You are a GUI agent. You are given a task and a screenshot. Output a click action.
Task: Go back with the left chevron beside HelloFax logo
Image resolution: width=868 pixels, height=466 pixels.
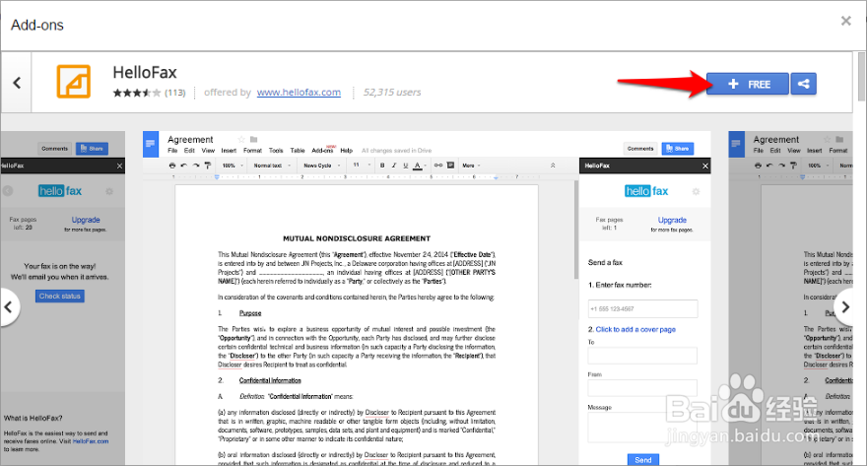(17, 83)
